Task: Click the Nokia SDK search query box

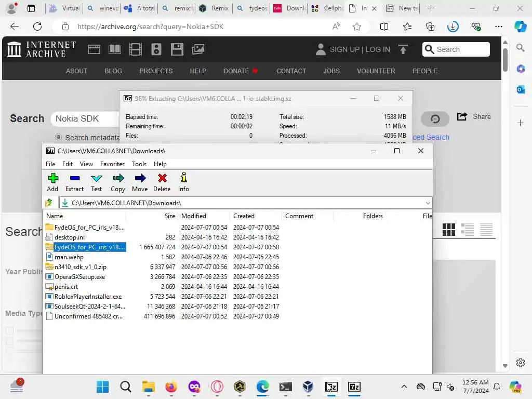Action: (85, 119)
